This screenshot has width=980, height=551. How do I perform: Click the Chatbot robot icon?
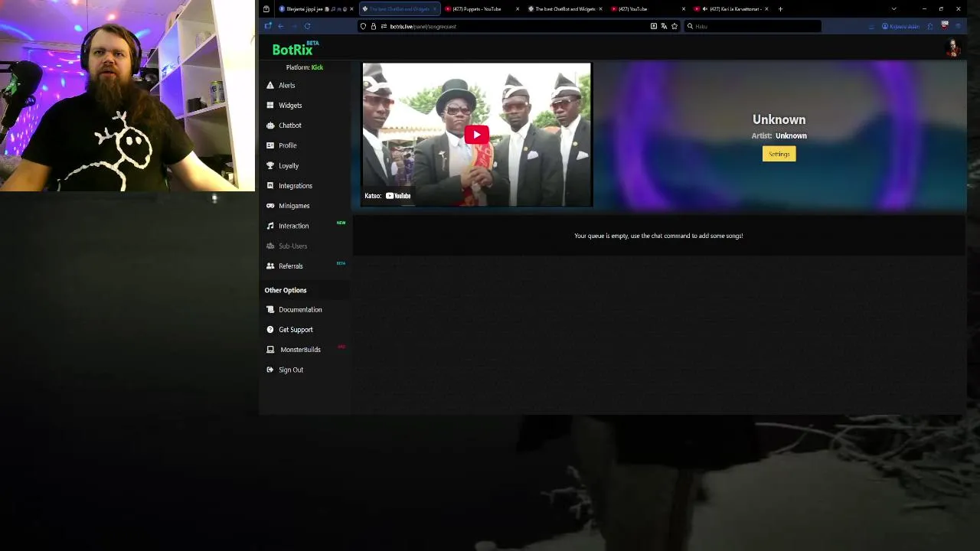pyautogui.click(x=270, y=125)
